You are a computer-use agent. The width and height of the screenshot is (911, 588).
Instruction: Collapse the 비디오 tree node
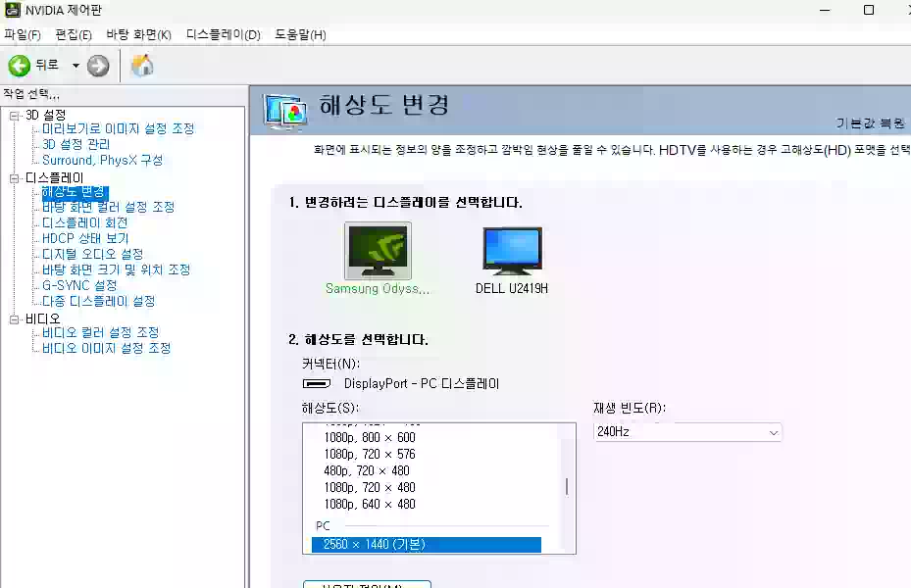coord(14,319)
